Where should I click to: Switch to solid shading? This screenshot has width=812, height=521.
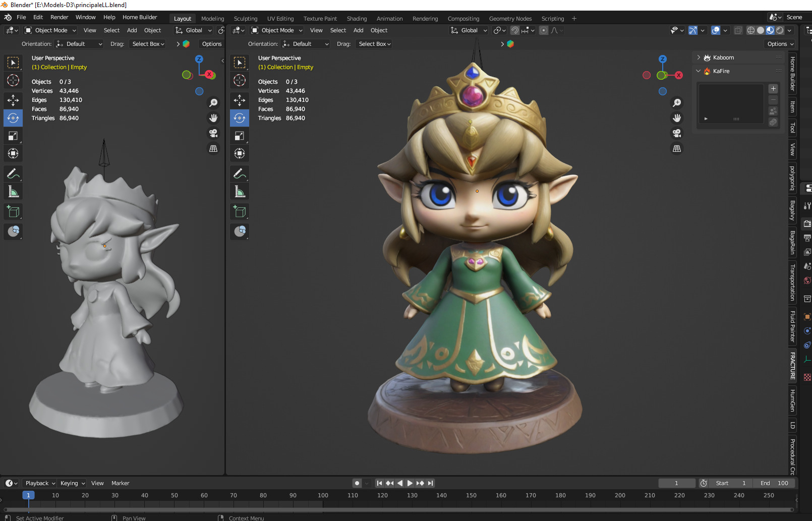761,30
